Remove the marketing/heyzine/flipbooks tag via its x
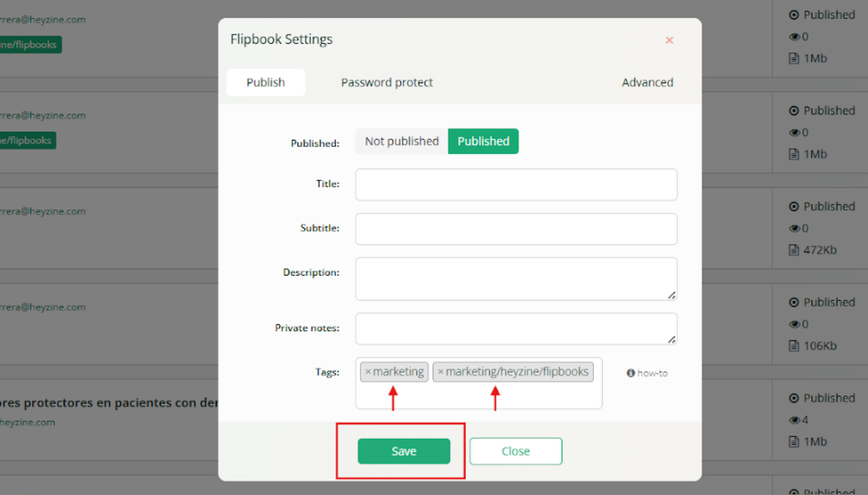The image size is (868, 495). tap(441, 372)
